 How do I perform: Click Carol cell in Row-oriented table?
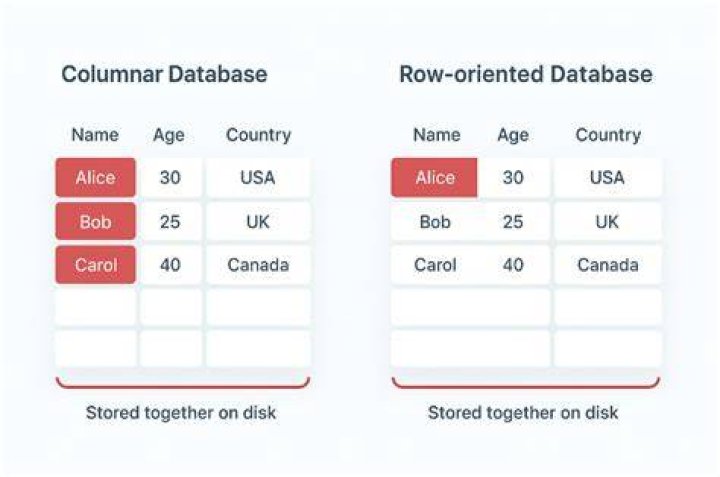435,265
